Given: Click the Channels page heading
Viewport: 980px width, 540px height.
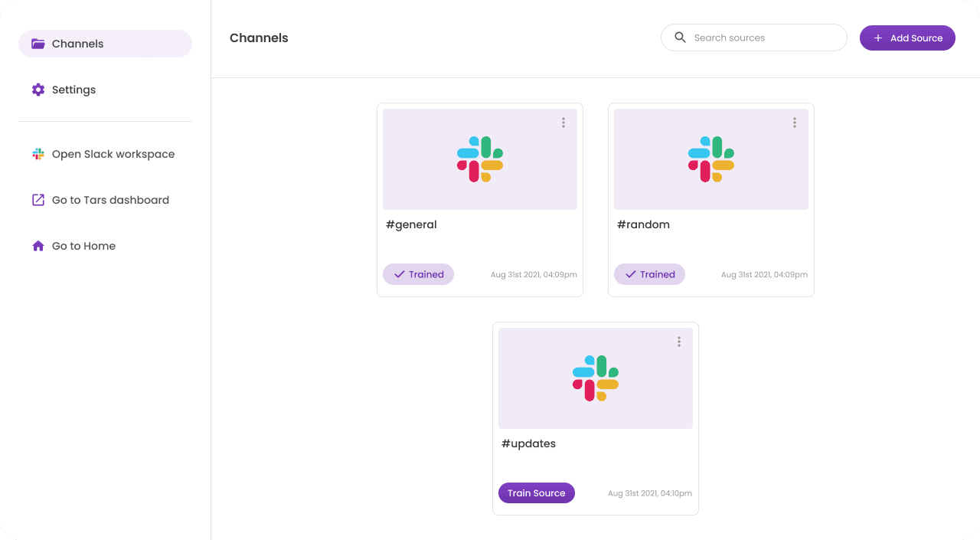Looking at the screenshot, I should coord(259,38).
